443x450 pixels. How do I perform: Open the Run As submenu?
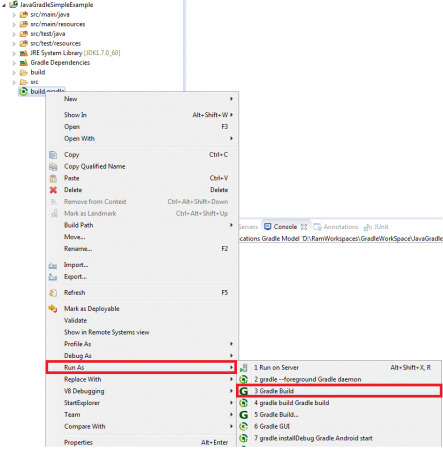pos(142,367)
